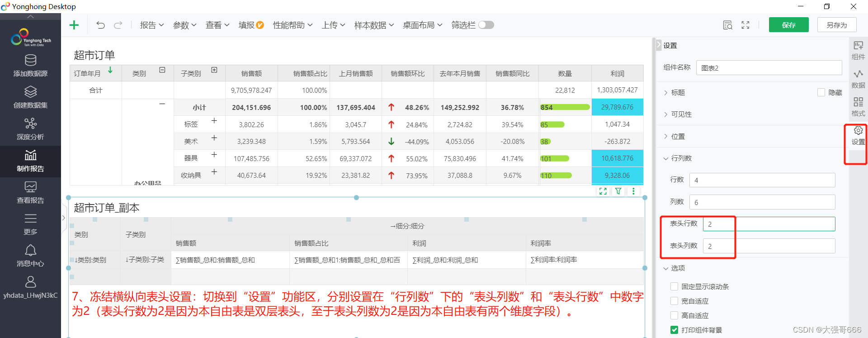This screenshot has width=868, height=338.
Task: Open the 样本数据 menu
Action: [374, 25]
